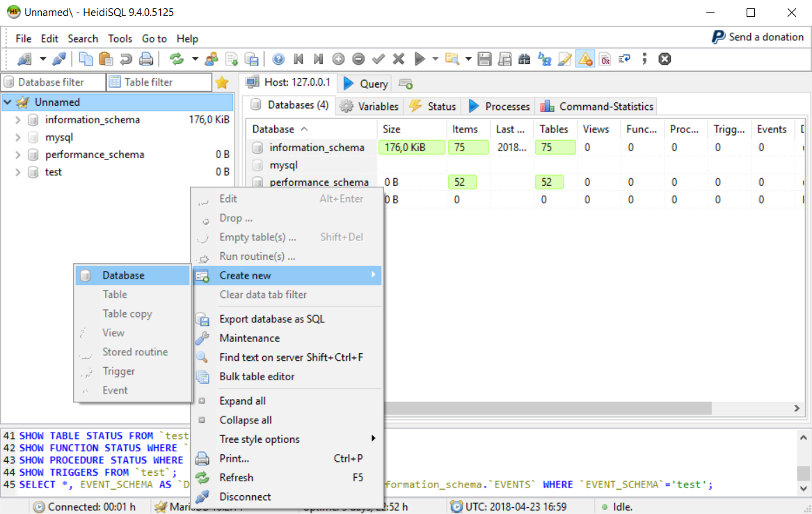Screen dimensions: 812x514
Task: Switch to the Status tab
Action: coord(432,107)
